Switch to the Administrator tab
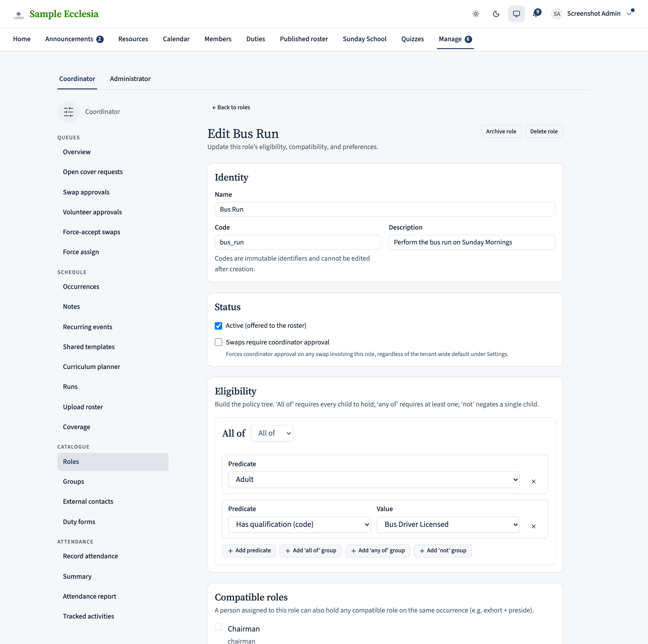 pyautogui.click(x=130, y=79)
